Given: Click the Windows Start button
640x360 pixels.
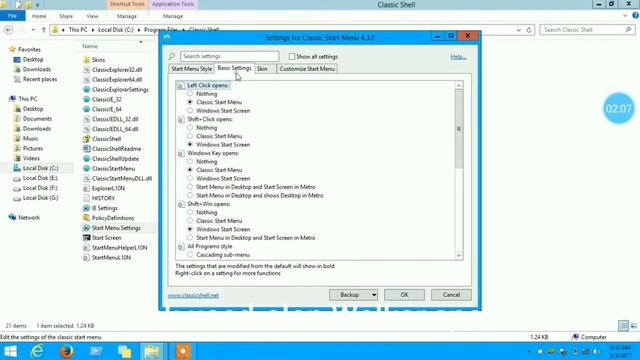Looking at the screenshot, I should tap(10, 351).
